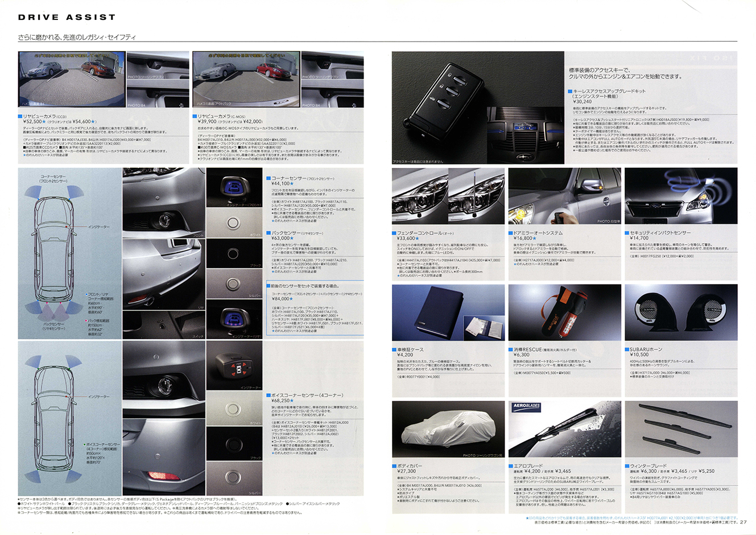756x535 pixels.
Task: Select the 車検証ケース document case photo
Action: click(448, 313)
